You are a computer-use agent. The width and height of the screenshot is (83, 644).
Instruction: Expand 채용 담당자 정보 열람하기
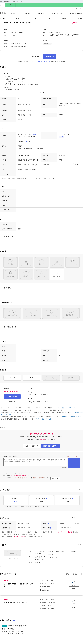[x=50, y=446]
